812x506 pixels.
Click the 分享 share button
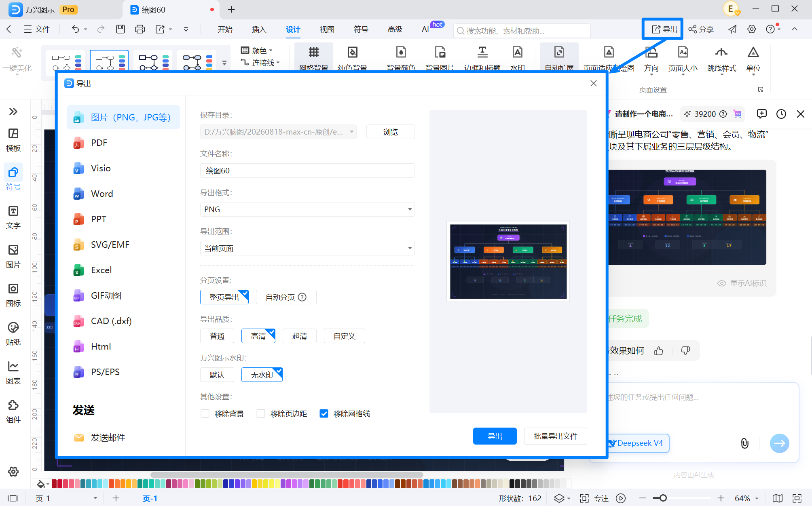701,29
